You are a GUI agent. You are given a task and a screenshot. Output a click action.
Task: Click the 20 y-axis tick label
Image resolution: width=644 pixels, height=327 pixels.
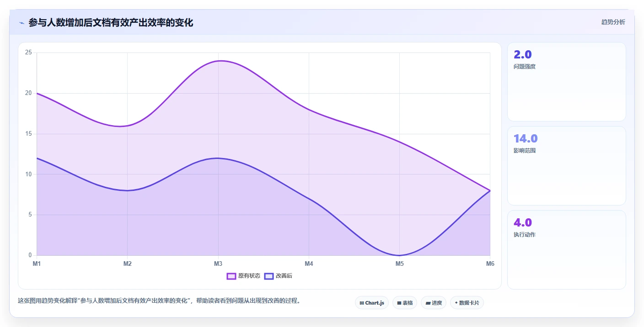click(x=28, y=93)
